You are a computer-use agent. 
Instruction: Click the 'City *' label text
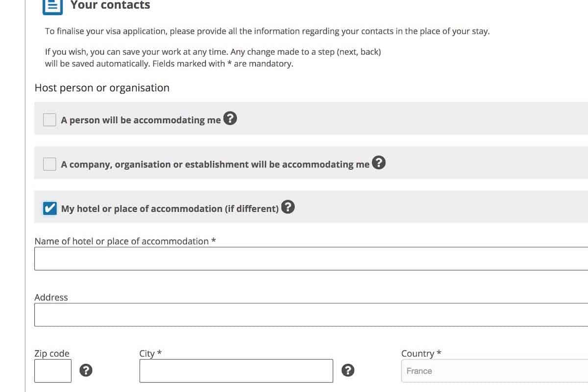pos(150,353)
